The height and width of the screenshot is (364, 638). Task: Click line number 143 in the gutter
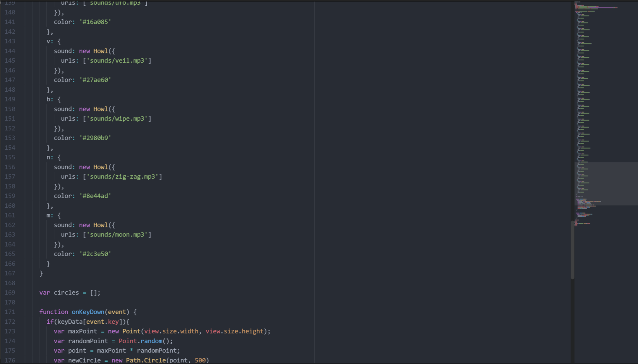click(x=10, y=41)
